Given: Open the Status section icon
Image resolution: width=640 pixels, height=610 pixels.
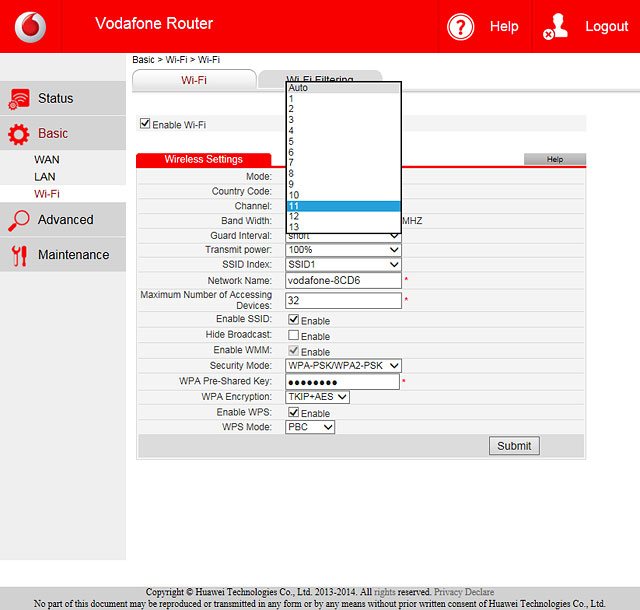Looking at the screenshot, I should click(x=19, y=98).
